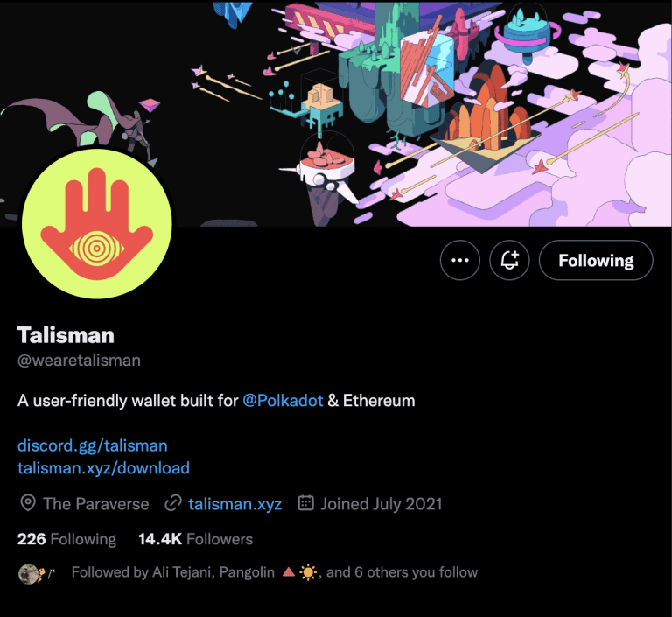Select the Talisman display name
Viewport: 672px width, 617px height.
tap(66, 335)
